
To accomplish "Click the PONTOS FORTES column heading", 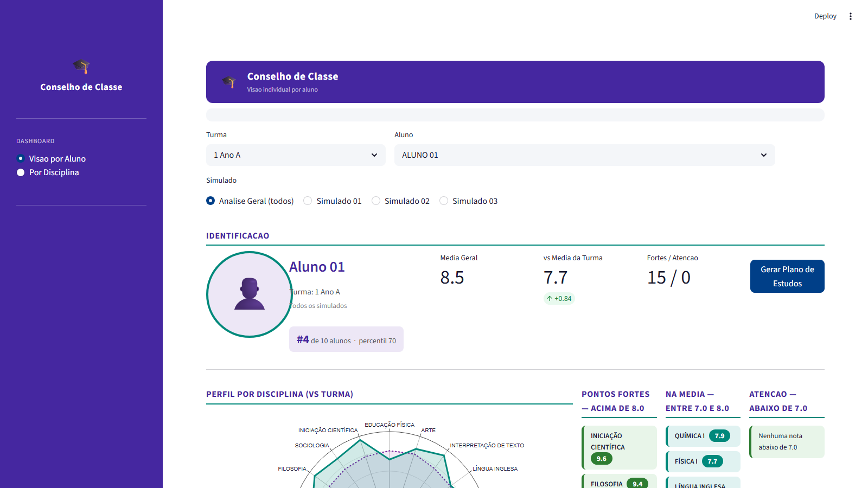I will coord(616,401).
